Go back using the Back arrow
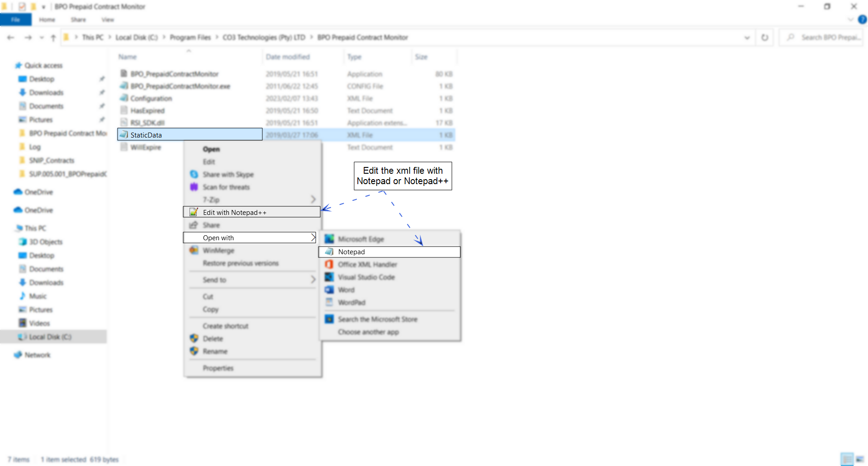This screenshot has width=868, height=466. point(11,38)
